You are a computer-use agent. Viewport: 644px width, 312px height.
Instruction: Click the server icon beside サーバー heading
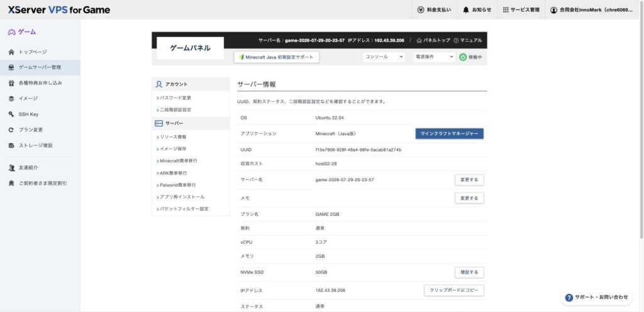tap(159, 123)
